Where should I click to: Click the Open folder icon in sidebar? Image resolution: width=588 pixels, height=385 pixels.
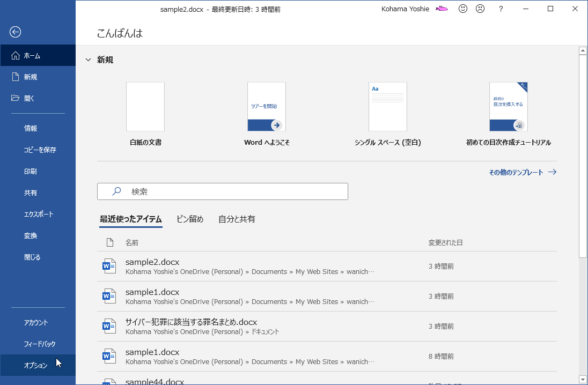16,98
